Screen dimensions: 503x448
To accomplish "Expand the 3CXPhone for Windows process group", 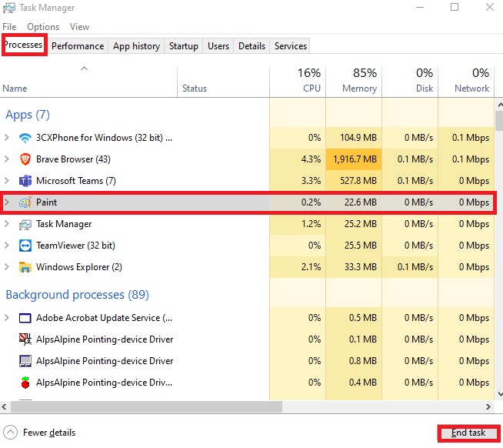I will point(6,138).
